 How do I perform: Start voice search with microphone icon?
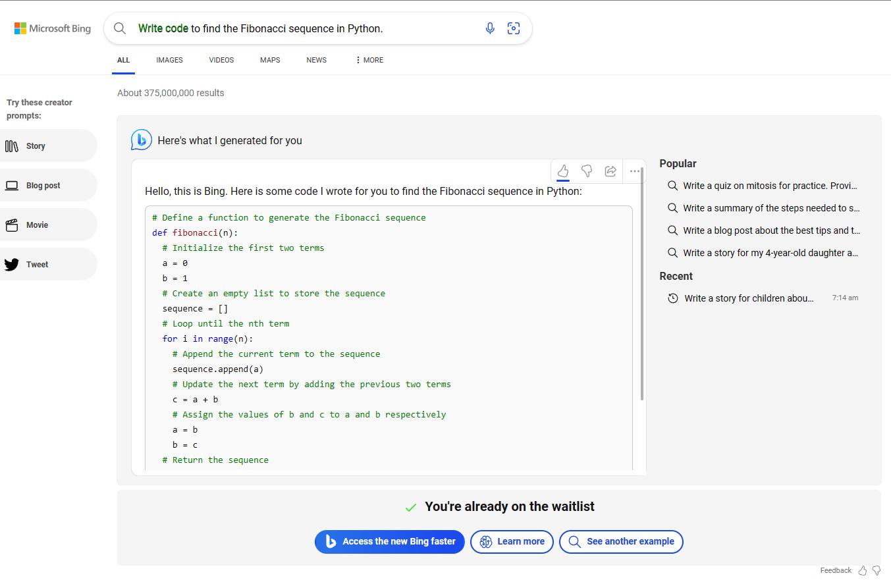(x=490, y=28)
